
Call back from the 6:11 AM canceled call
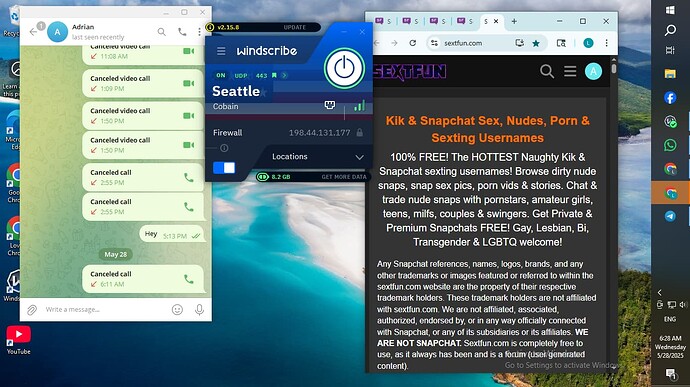point(189,279)
